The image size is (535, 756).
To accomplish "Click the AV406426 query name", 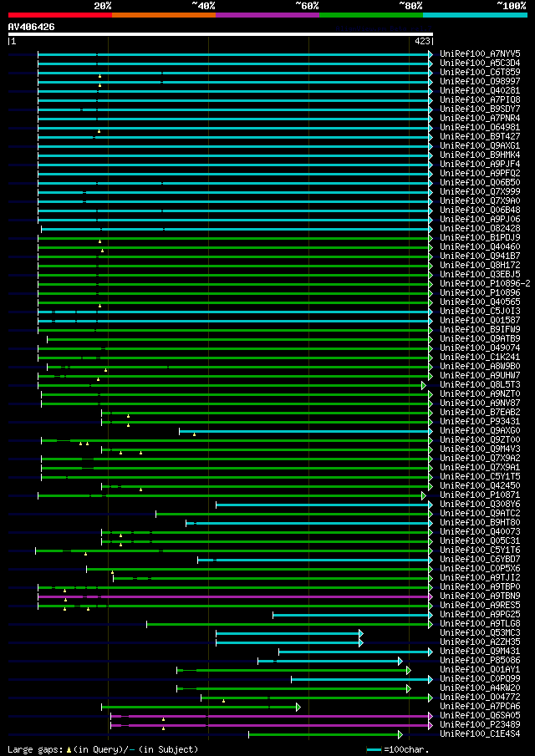I will (32, 27).
